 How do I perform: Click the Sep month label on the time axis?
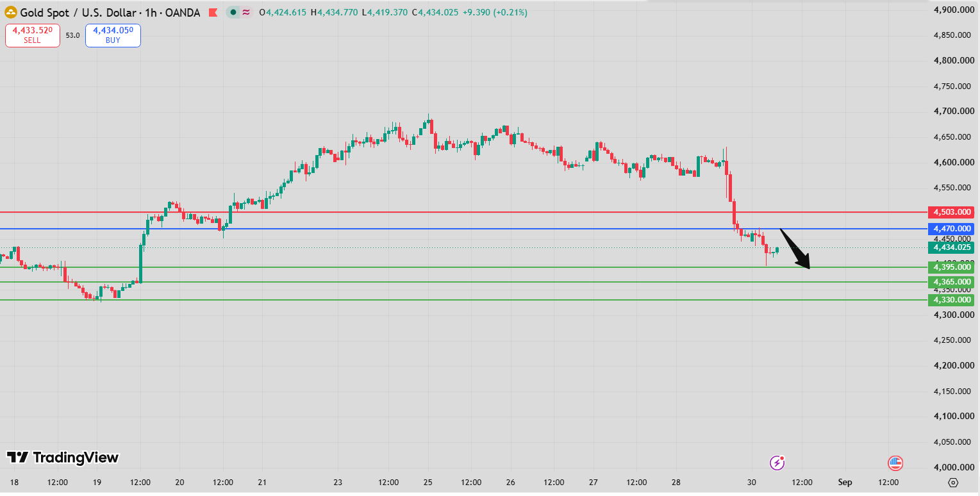pyautogui.click(x=845, y=483)
